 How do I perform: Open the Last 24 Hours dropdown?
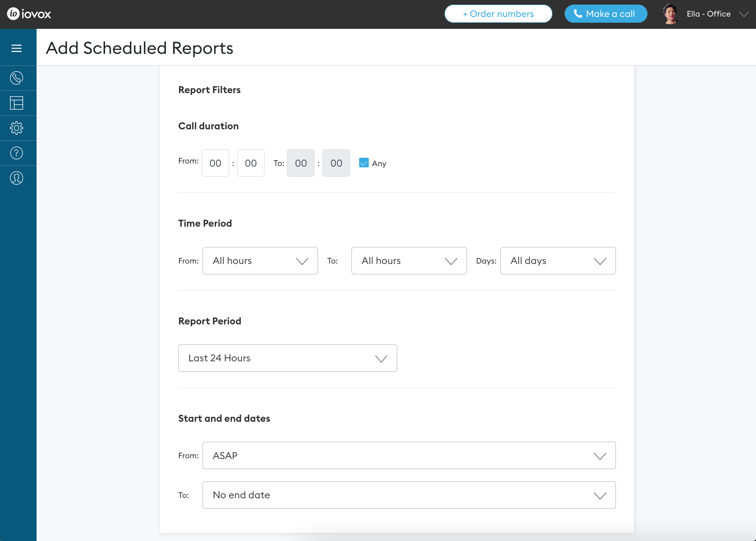[288, 358]
